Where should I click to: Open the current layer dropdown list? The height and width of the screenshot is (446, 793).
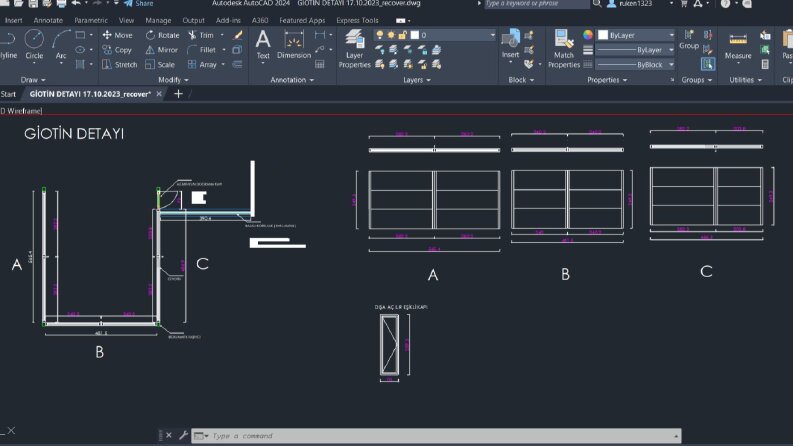tap(492, 35)
